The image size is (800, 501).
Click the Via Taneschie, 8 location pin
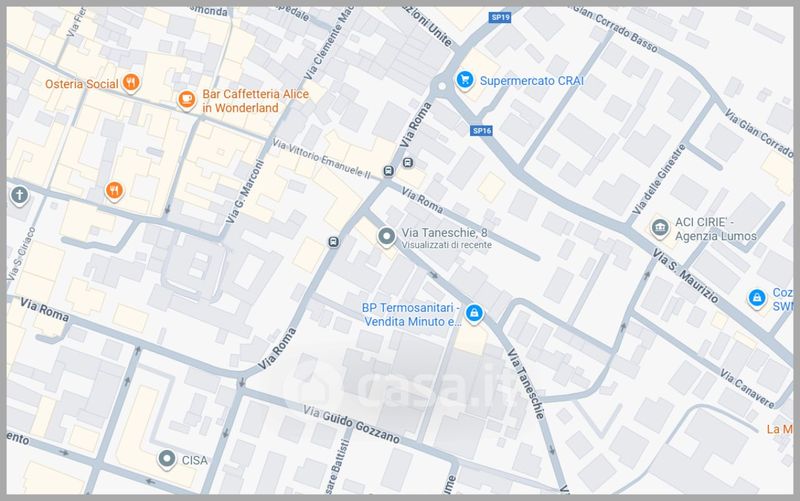[386, 237]
